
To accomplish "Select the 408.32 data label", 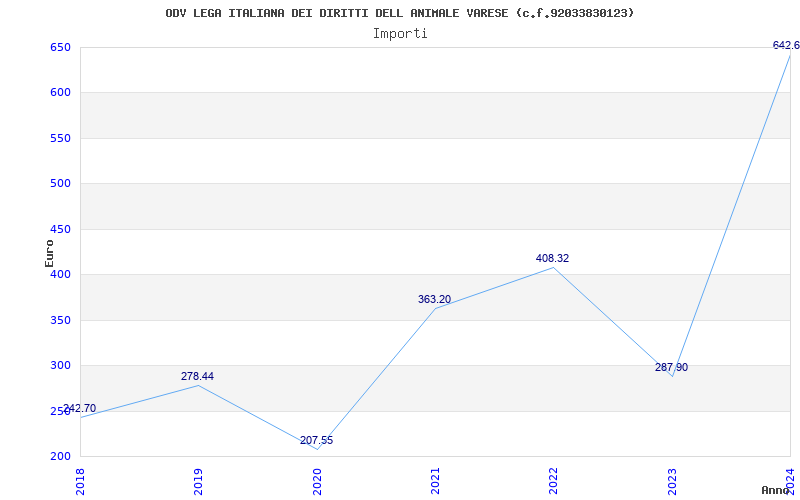I will [553, 259].
